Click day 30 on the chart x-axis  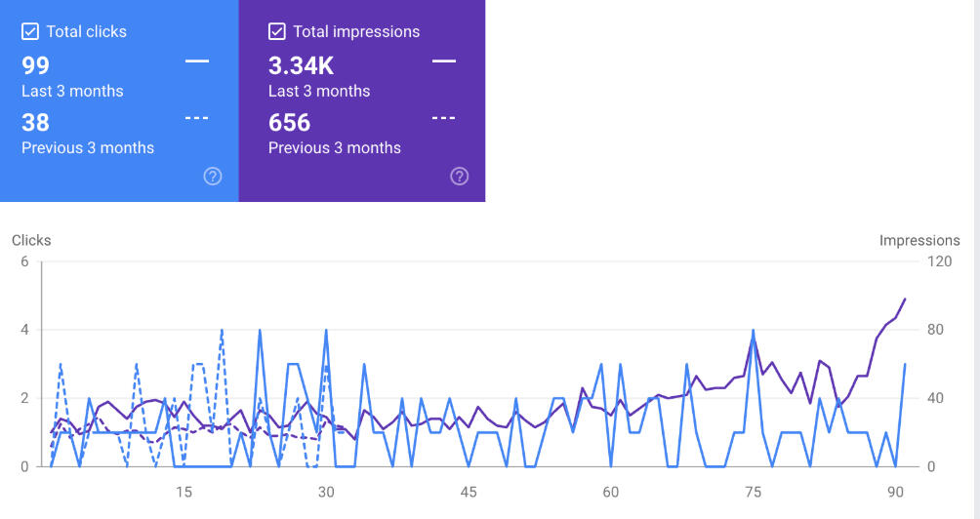coord(326,491)
